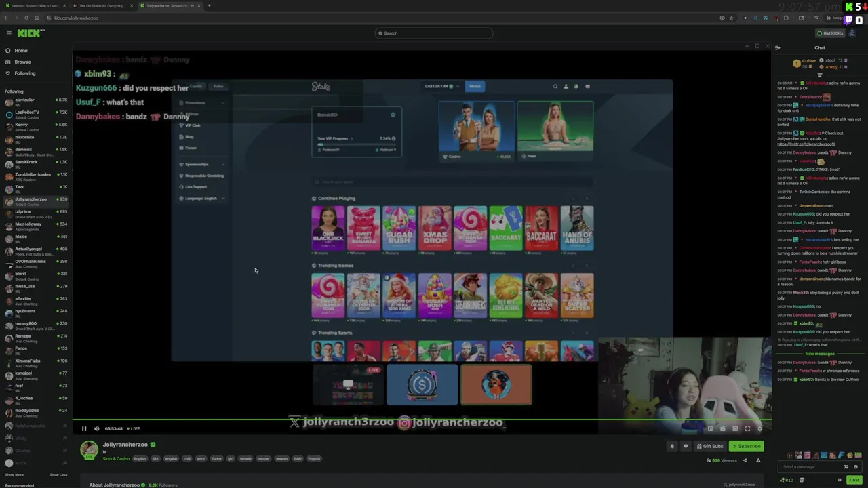Open Moxie channel in Following list
The width and height of the screenshot is (868, 488).
pyautogui.click(x=37, y=239)
